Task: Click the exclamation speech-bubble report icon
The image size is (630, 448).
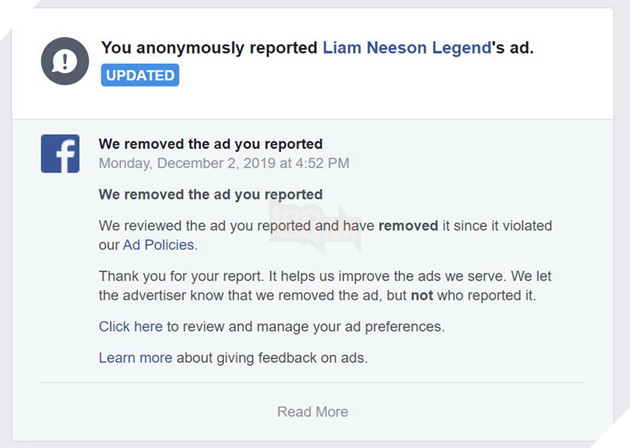Action: tap(65, 61)
